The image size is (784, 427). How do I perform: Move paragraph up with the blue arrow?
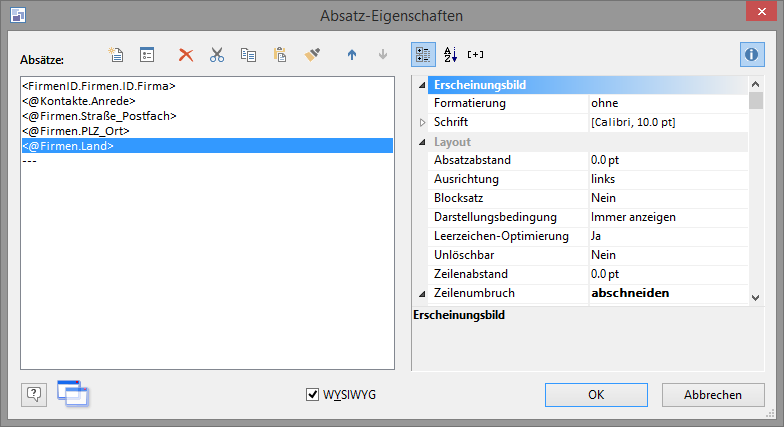(x=351, y=56)
